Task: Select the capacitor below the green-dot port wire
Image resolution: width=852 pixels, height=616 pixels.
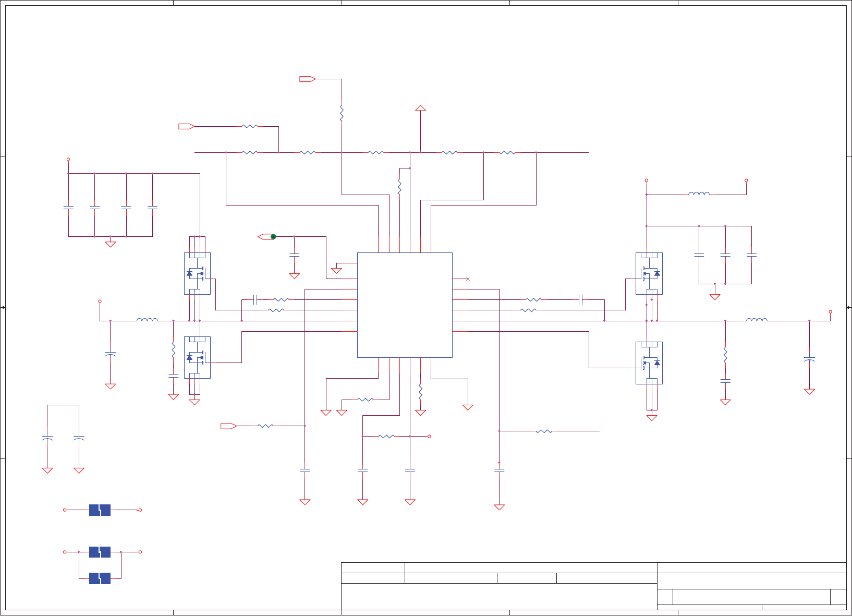Action: 294,255
